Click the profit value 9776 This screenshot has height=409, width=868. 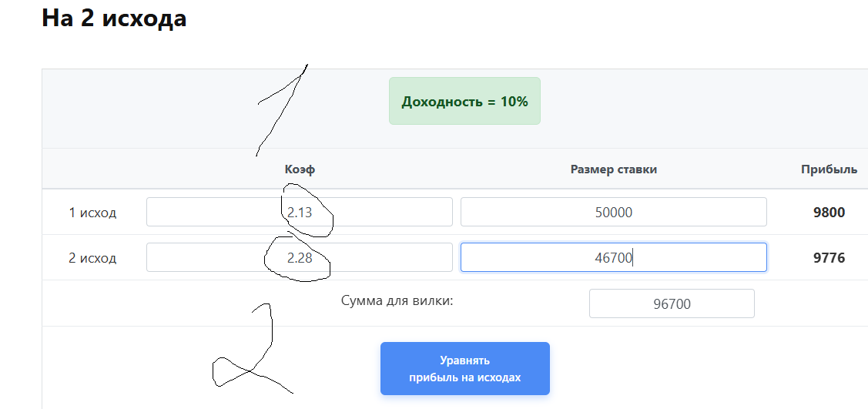coord(829,258)
